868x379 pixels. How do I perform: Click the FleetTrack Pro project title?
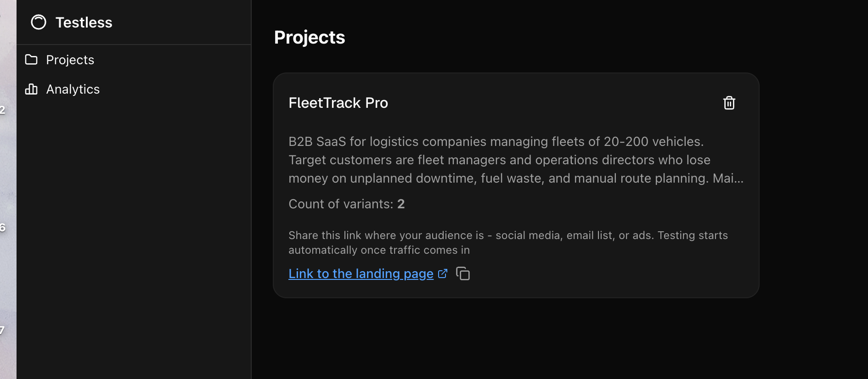[x=338, y=103]
